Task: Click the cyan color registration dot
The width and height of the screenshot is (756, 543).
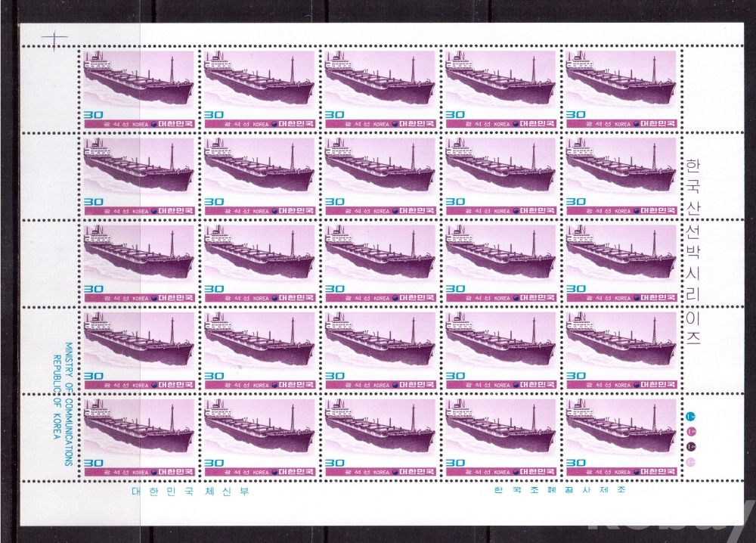Action: [689, 415]
